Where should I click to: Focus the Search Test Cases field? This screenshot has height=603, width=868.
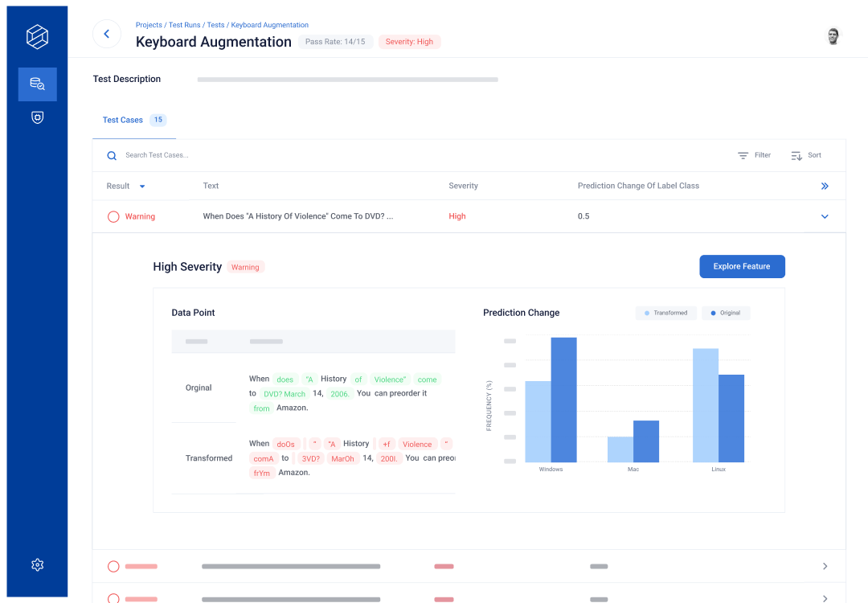[157, 155]
